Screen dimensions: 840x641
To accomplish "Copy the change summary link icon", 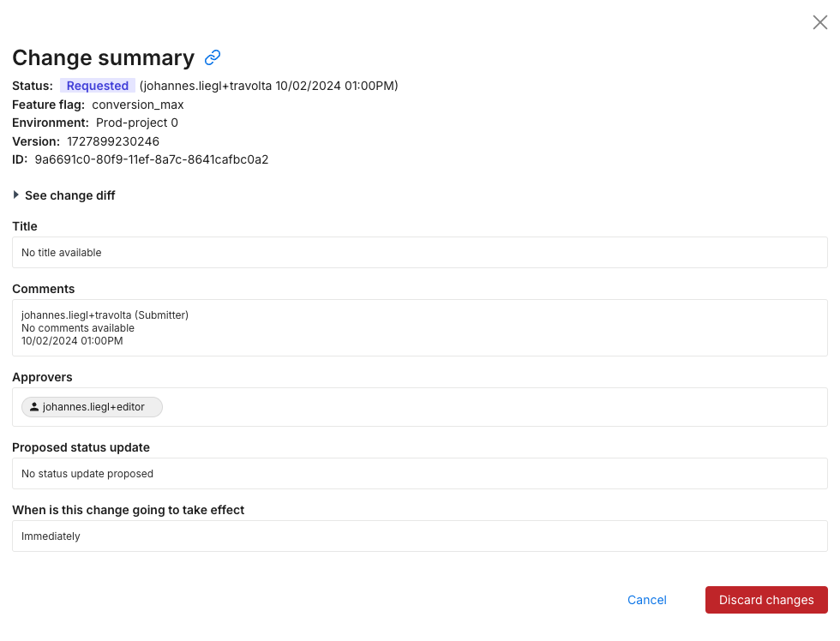I will pos(213,57).
